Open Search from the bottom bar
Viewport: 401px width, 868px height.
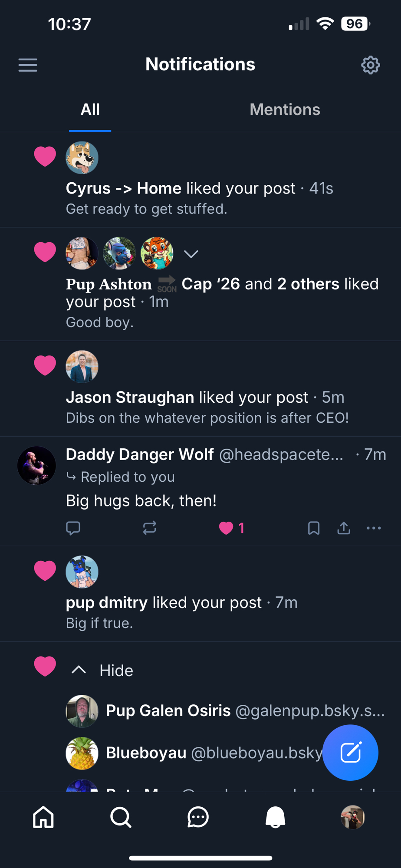point(121,817)
